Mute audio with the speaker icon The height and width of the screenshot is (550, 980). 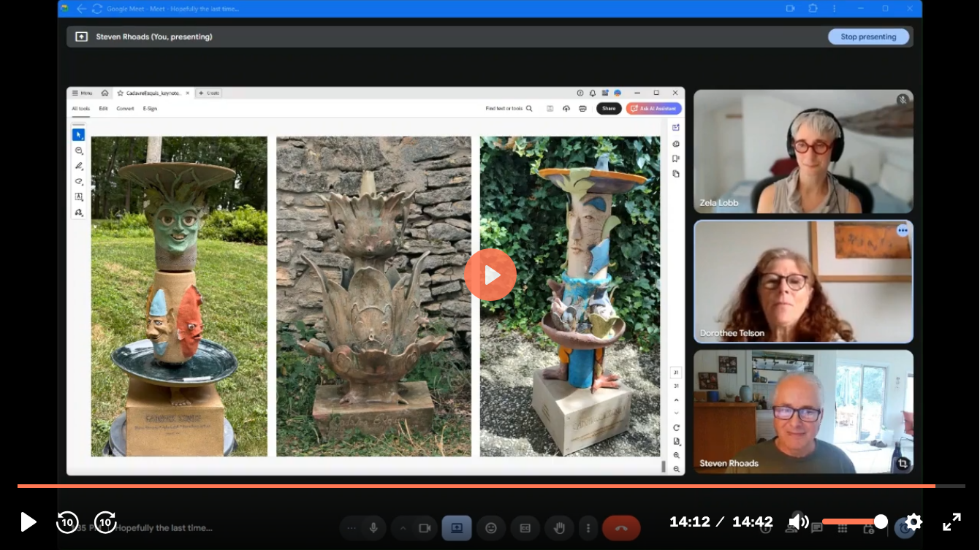tap(797, 522)
